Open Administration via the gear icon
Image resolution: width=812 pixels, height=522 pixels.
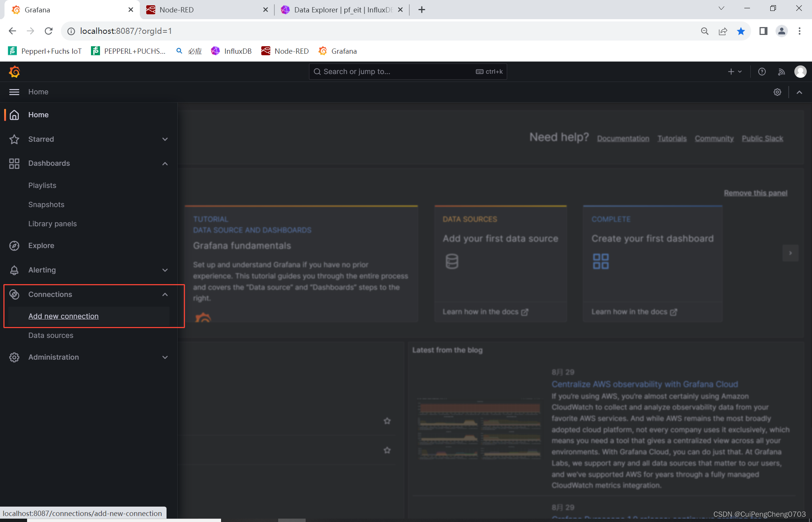click(14, 357)
